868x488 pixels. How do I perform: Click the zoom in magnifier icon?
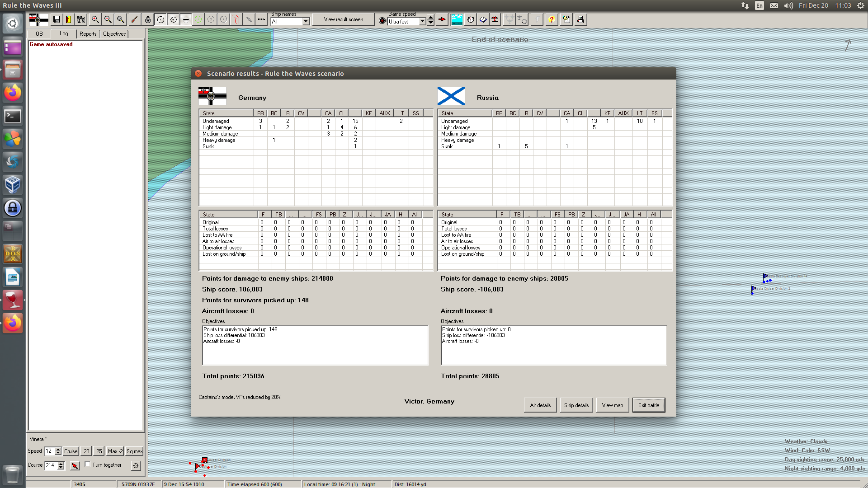tap(95, 19)
